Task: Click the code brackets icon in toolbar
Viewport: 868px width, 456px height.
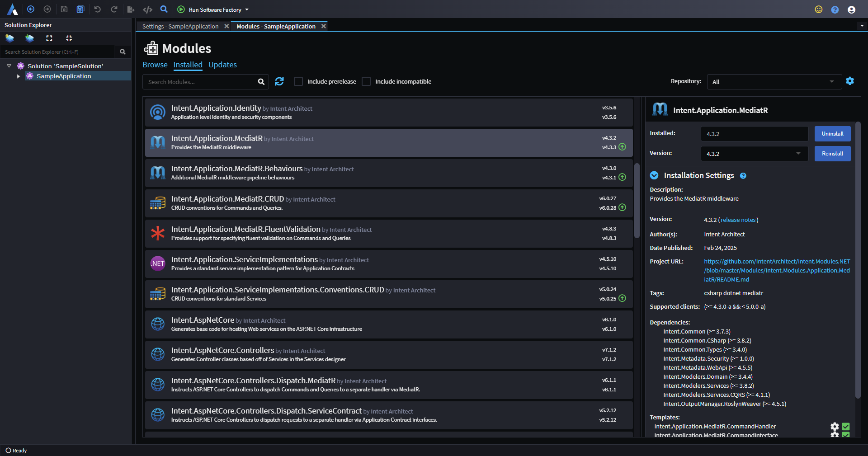Action: (x=147, y=9)
